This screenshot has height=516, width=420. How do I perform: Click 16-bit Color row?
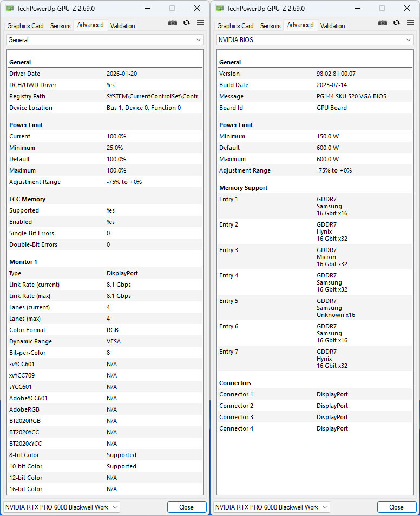[105, 489]
